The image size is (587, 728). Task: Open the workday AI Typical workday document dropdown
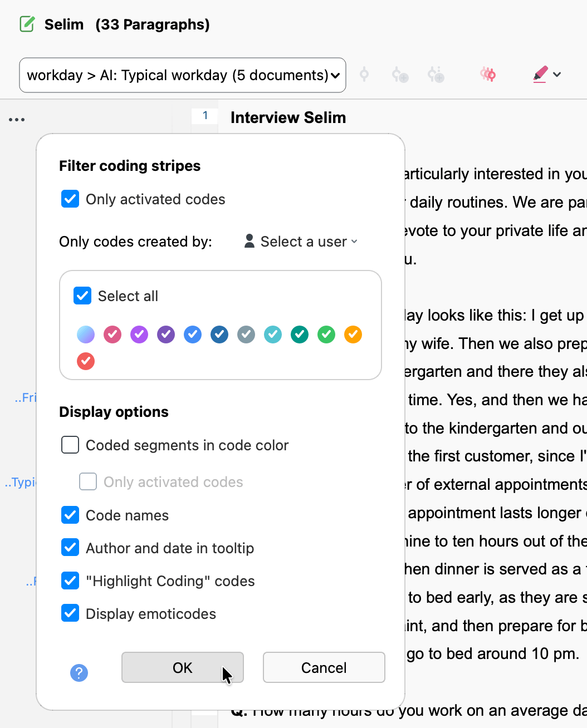tap(182, 75)
